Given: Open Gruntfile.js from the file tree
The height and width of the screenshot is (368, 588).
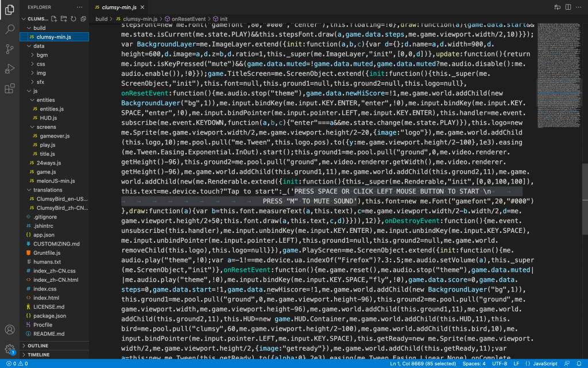Looking at the screenshot, I should (x=47, y=252).
